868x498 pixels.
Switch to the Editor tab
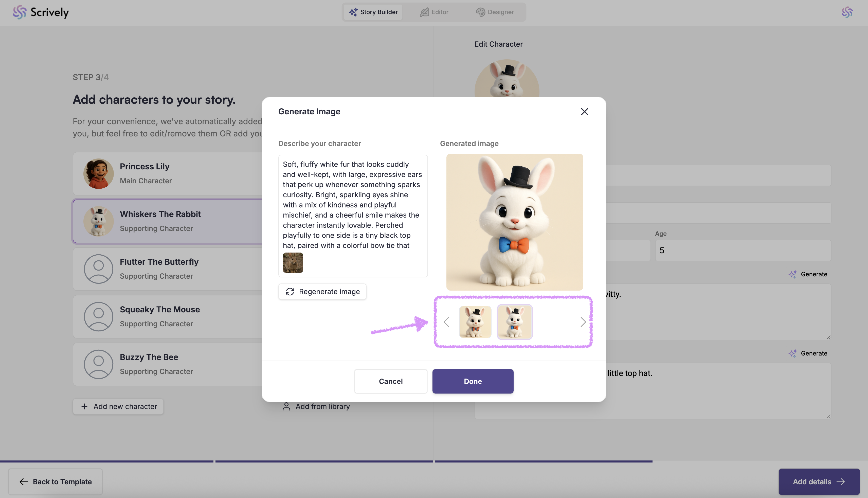coord(434,12)
